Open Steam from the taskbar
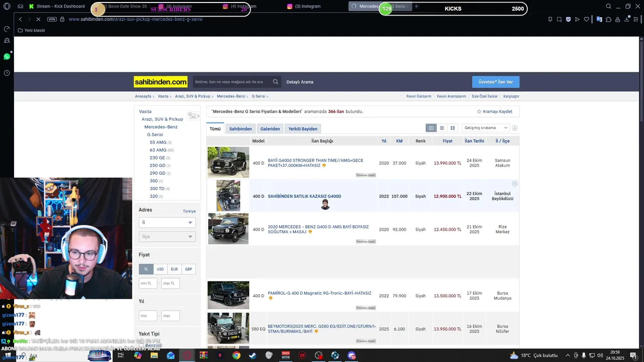 coord(253,355)
